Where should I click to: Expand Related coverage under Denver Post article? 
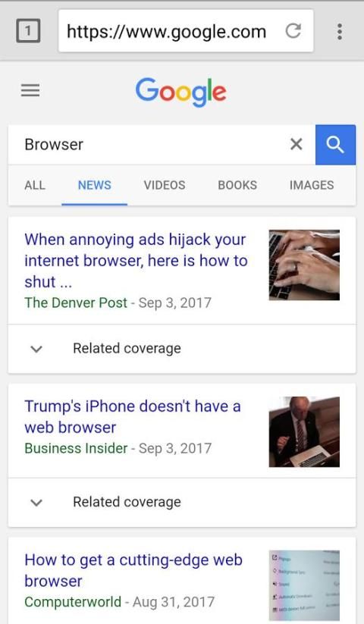[x=182, y=349]
